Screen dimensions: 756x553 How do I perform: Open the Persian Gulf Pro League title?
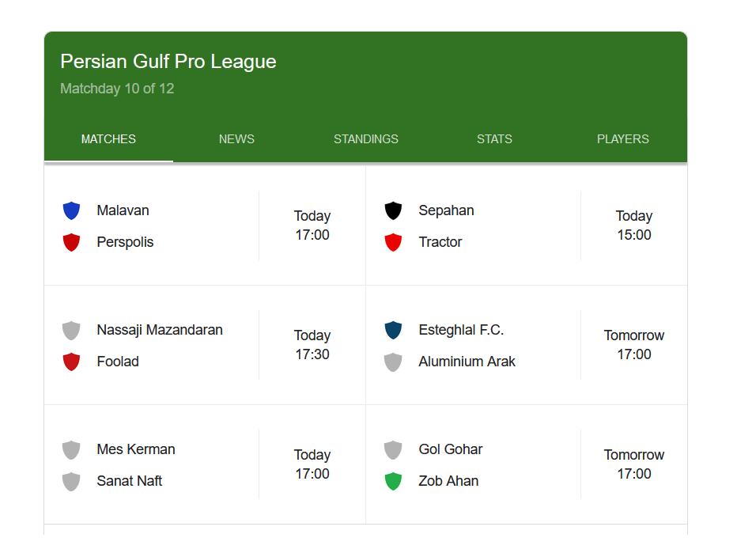(x=168, y=62)
